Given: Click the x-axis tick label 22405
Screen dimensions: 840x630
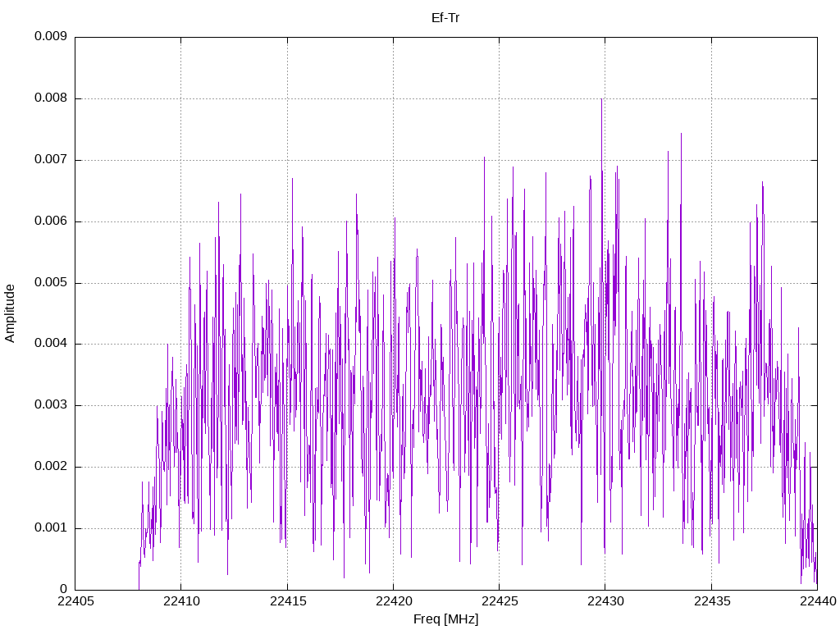Looking at the screenshot, I should pos(75,601).
